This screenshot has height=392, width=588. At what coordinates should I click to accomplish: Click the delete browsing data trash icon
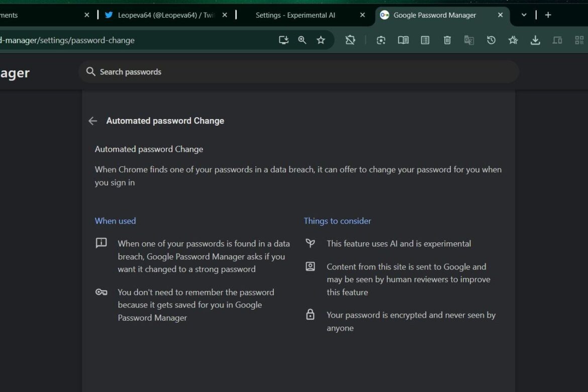(447, 40)
